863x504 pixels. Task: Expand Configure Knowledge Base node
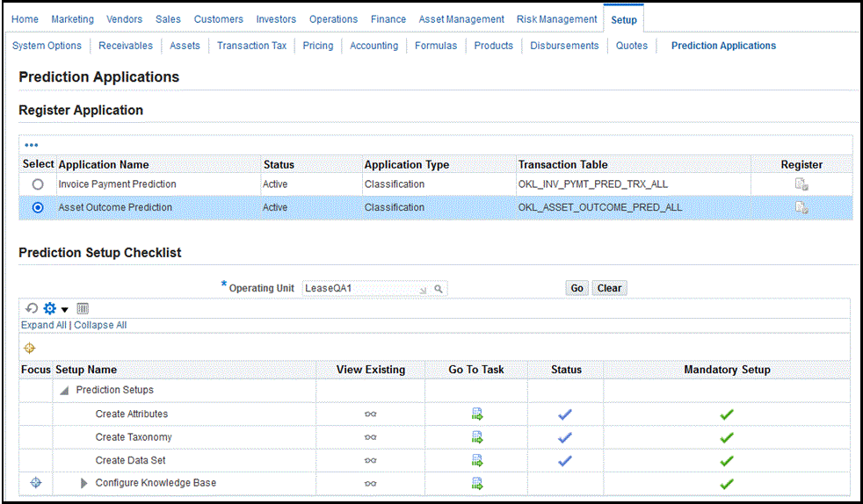coord(83,483)
